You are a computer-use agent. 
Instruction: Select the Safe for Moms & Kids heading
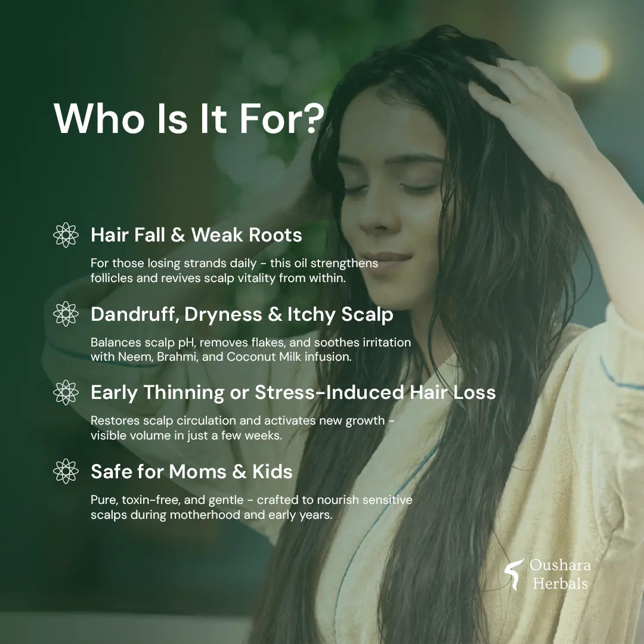click(x=192, y=472)
